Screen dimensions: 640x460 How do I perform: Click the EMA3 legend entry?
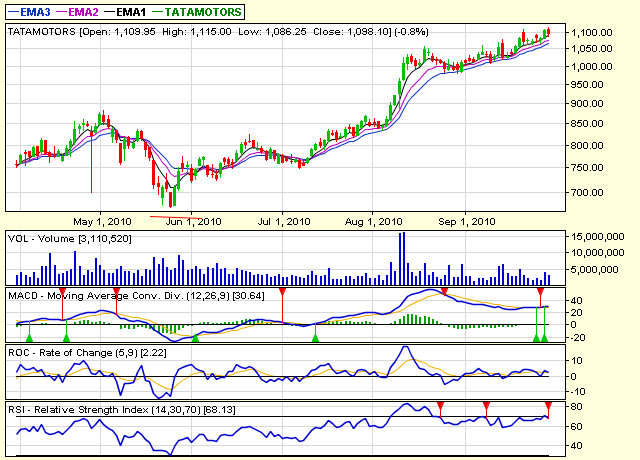(x=29, y=12)
